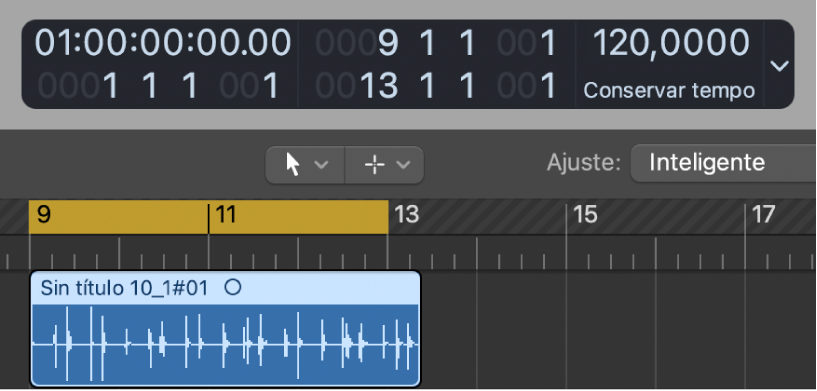Click the right locator position 13 1 1
Image resolution: width=817 pixels, height=391 pixels.
[x=436, y=85]
